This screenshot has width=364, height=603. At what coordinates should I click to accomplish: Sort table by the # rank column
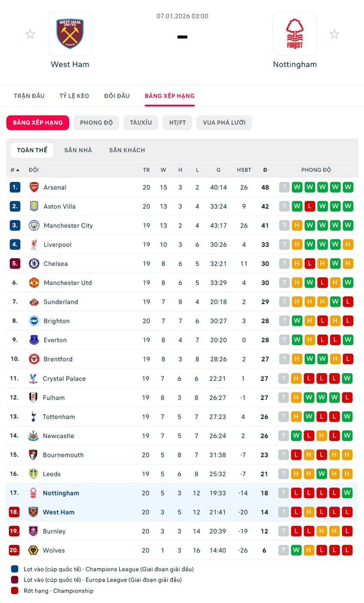15,170
